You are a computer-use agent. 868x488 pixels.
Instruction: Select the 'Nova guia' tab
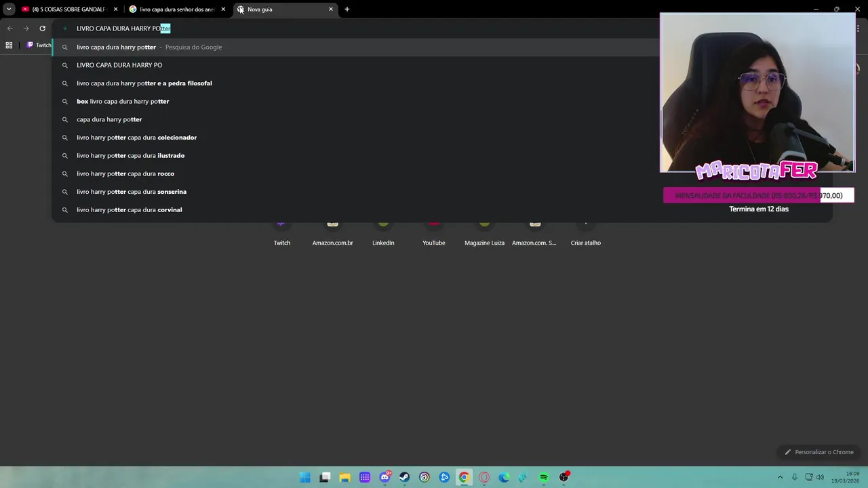[285, 9]
